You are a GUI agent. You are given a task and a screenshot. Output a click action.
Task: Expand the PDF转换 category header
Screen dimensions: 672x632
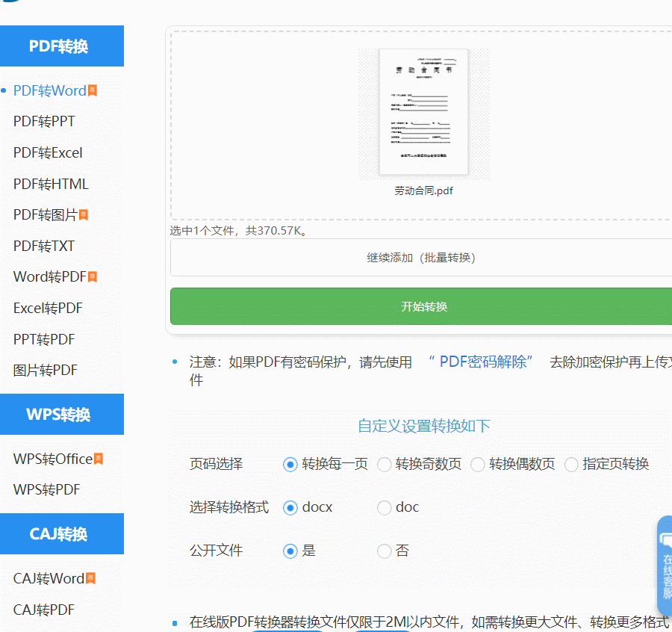click(x=62, y=46)
